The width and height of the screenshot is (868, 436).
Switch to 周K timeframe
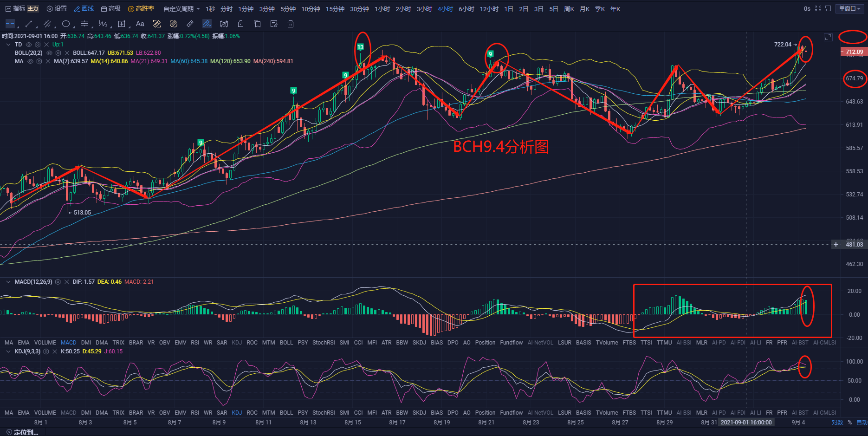pos(569,9)
